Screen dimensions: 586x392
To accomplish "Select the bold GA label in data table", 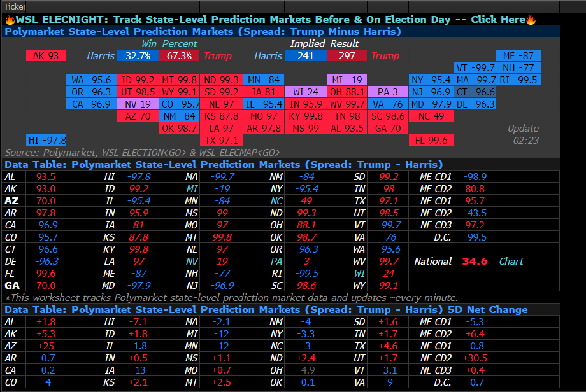I will pos(11,286).
